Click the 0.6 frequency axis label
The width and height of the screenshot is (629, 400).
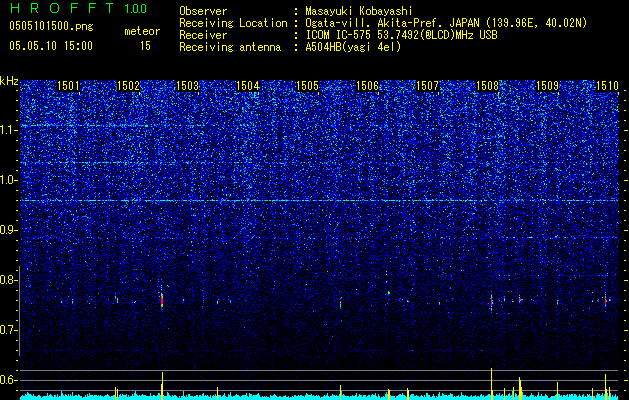[x=8, y=380]
